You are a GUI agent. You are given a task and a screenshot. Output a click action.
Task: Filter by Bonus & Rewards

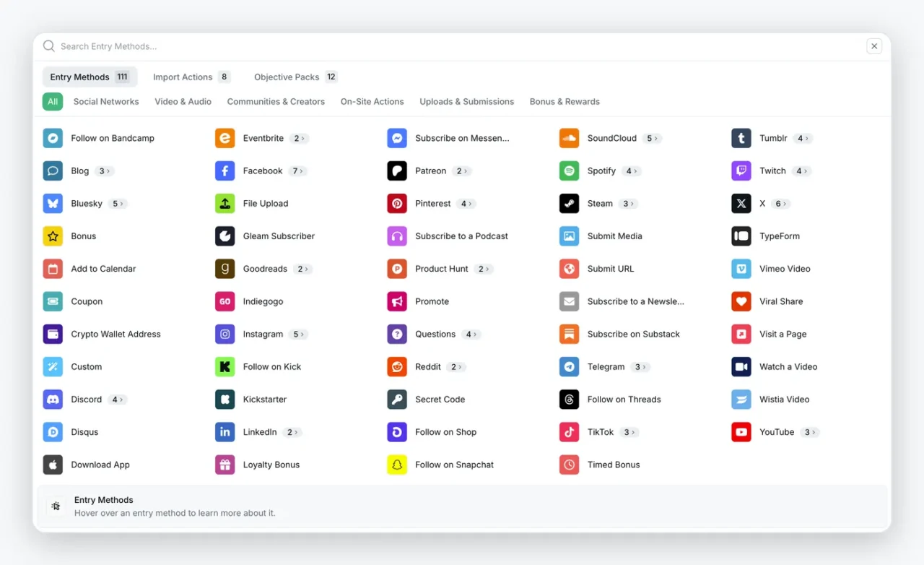(x=565, y=102)
